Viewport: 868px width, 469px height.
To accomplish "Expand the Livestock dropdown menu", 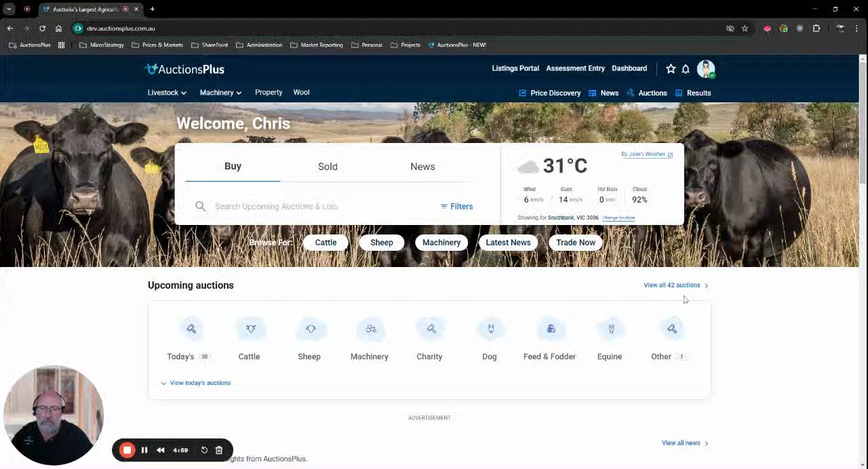I will 167,93.
